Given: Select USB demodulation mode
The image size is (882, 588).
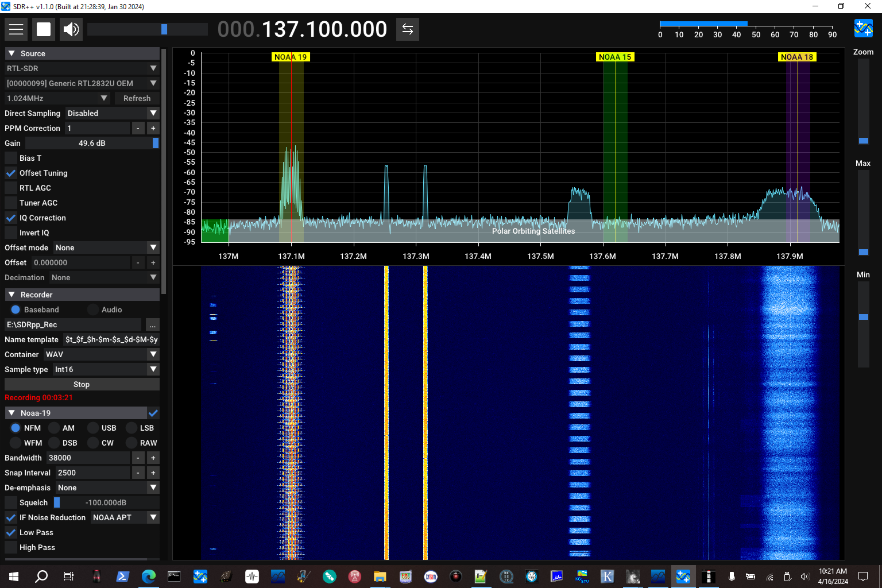Looking at the screenshot, I should pyautogui.click(x=93, y=428).
